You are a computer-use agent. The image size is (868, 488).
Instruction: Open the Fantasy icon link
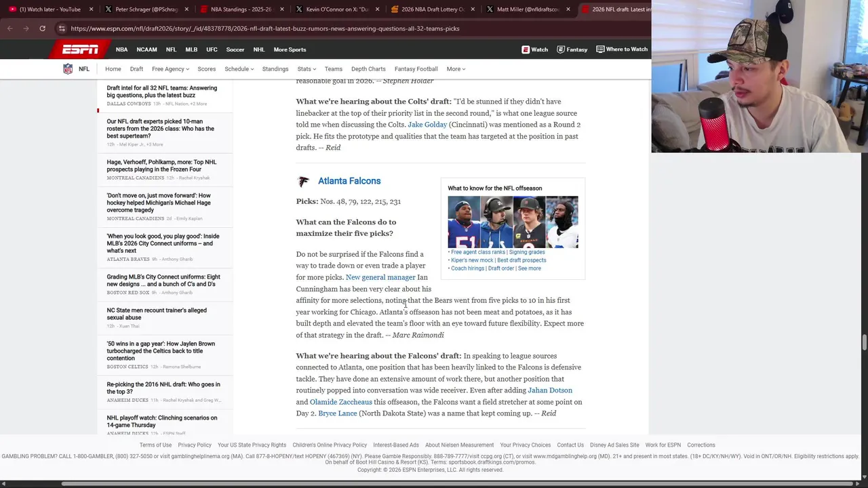[x=572, y=49]
